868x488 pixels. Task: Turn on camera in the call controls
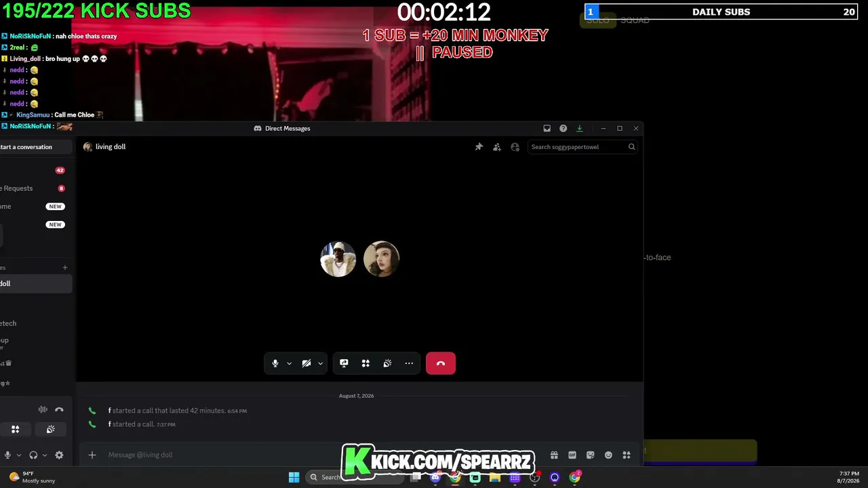(x=307, y=363)
